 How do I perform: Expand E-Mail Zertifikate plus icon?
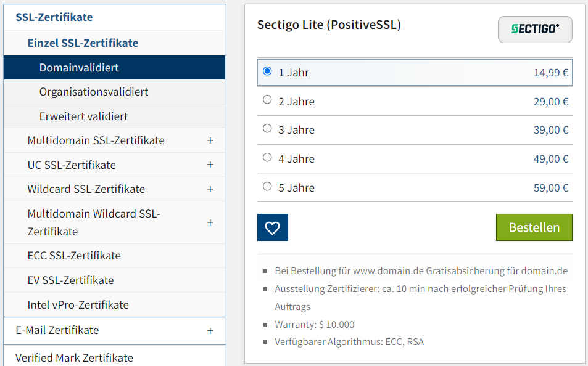[210, 331]
